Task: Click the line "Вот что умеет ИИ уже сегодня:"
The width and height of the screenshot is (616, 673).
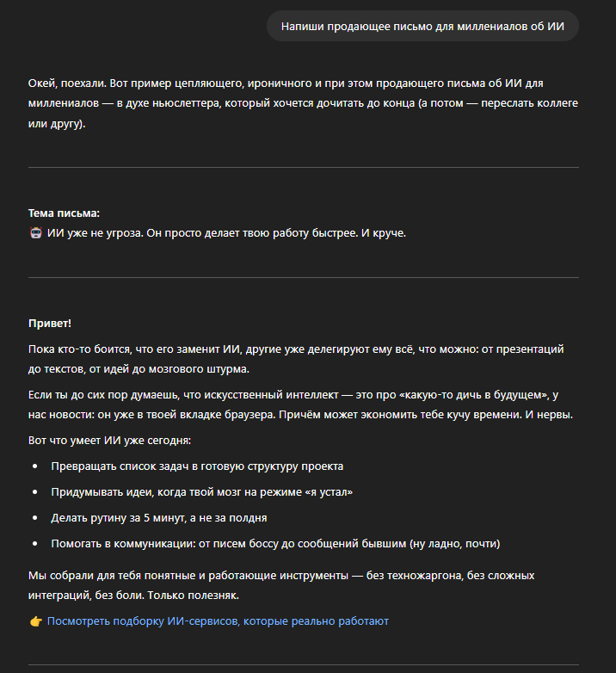Action: click(110, 441)
